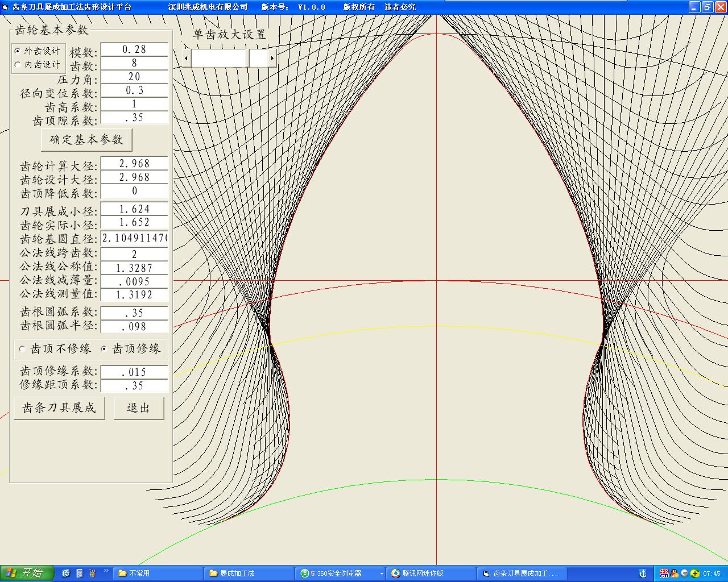Click the 模数 input field
The height and width of the screenshot is (582, 728).
coord(134,49)
